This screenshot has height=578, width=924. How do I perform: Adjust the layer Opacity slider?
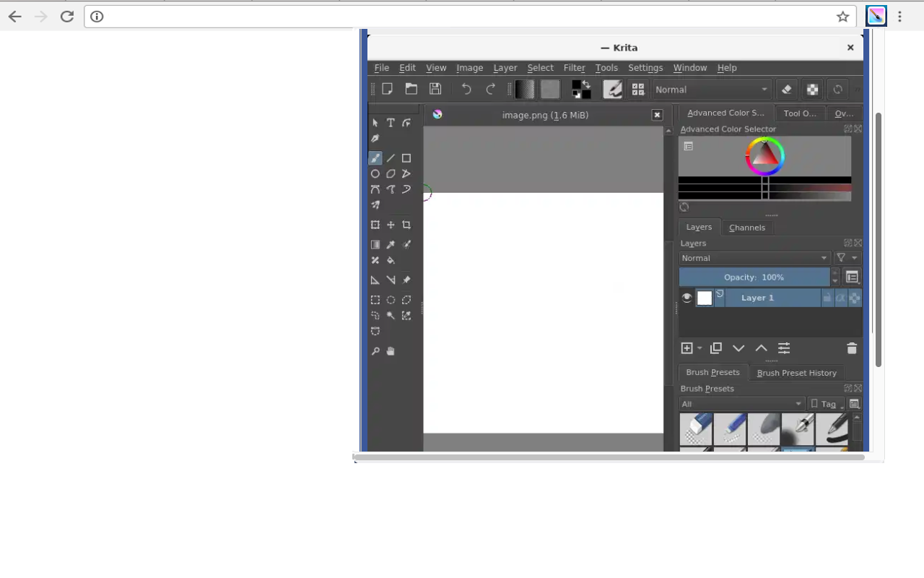click(x=754, y=277)
